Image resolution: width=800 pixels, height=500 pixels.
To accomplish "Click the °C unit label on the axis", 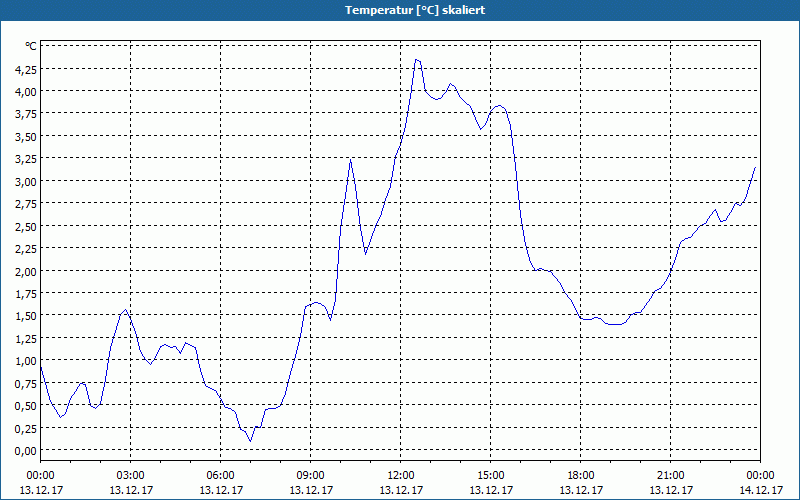I will [x=31, y=46].
